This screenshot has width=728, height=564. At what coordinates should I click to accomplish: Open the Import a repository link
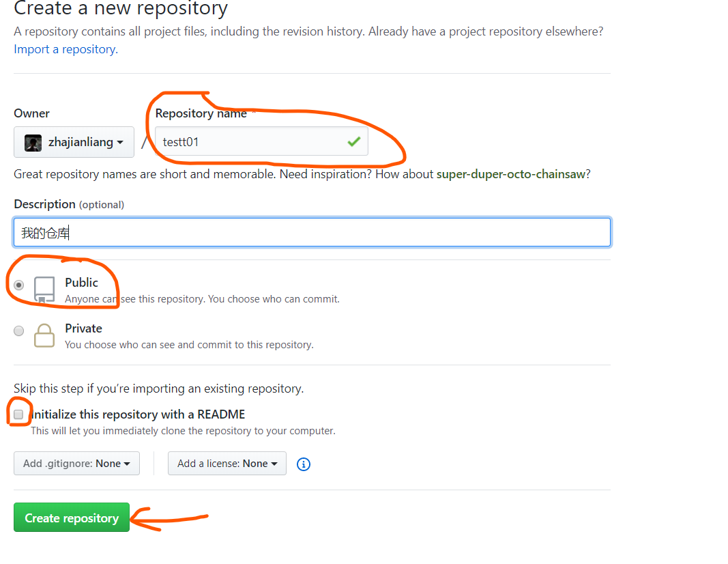pyautogui.click(x=66, y=49)
